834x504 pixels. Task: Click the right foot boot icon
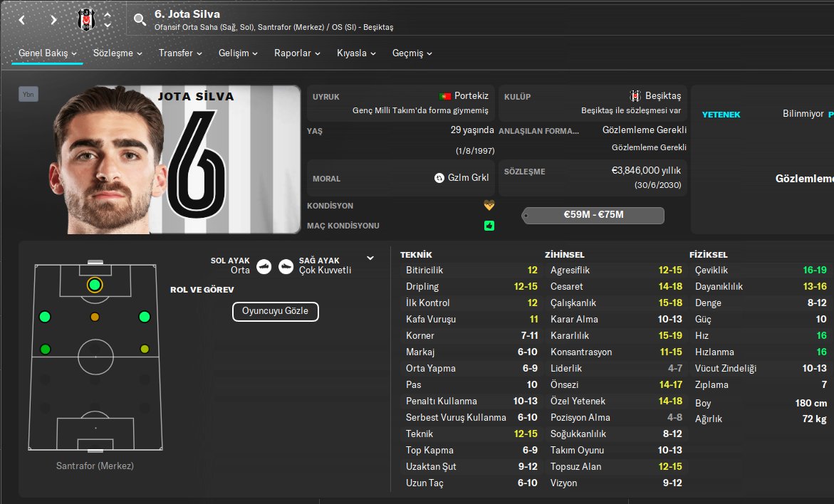point(286,266)
